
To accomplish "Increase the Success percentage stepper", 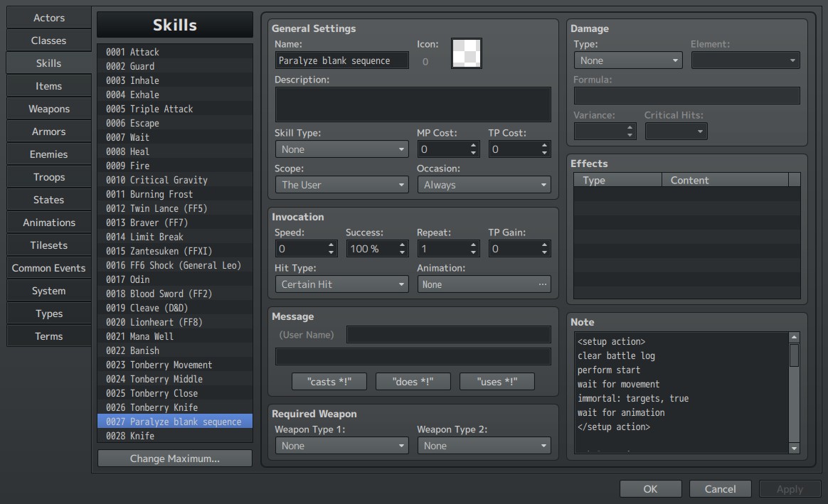I will [x=403, y=245].
